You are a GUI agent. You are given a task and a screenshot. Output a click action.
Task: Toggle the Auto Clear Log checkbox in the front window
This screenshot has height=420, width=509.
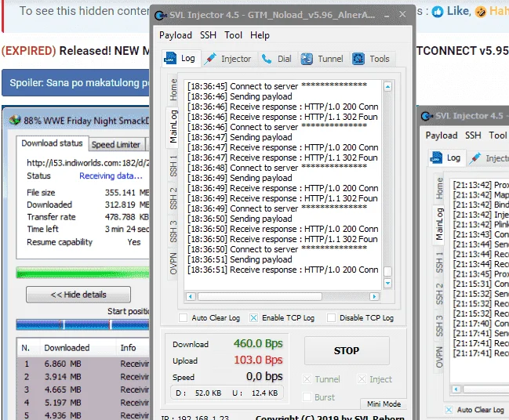pyautogui.click(x=183, y=318)
